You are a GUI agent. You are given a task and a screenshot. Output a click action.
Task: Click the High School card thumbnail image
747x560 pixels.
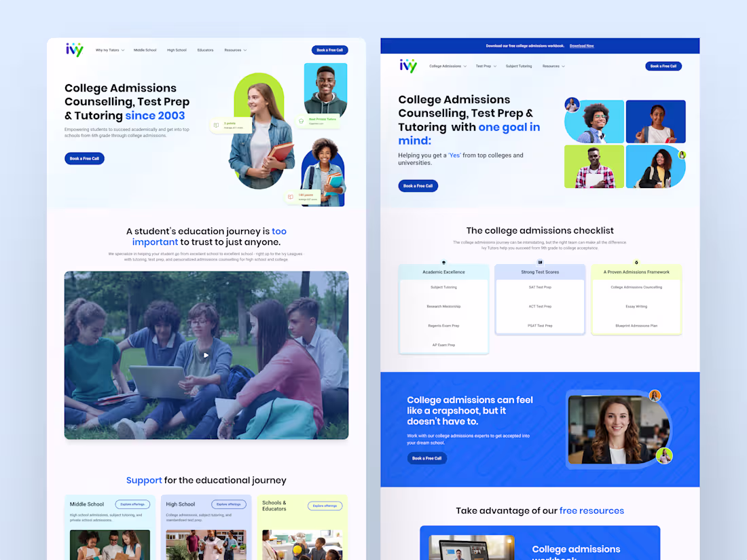point(206,545)
